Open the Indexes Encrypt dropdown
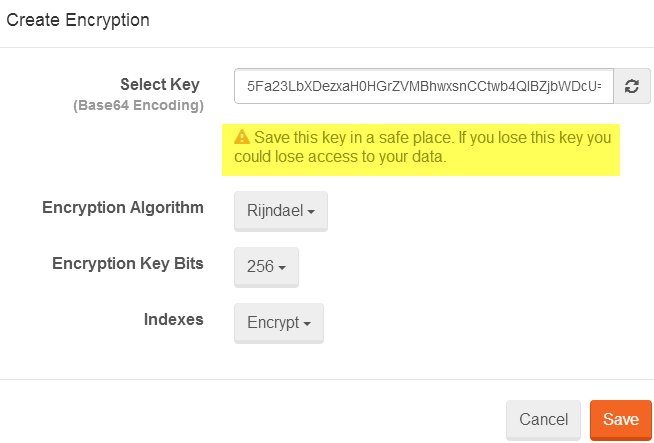 [x=279, y=323]
